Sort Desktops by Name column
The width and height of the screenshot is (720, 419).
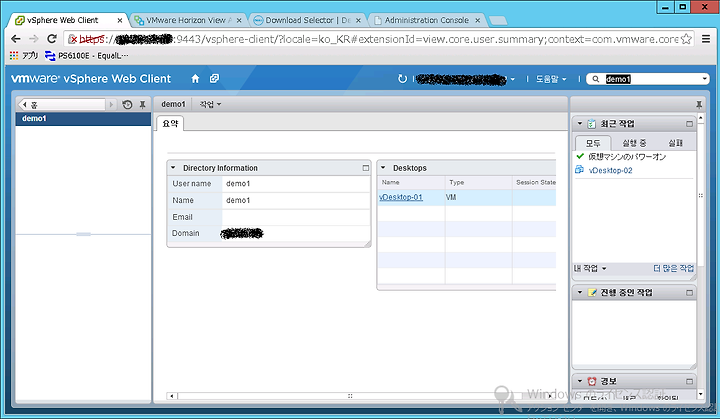[x=411, y=182]
